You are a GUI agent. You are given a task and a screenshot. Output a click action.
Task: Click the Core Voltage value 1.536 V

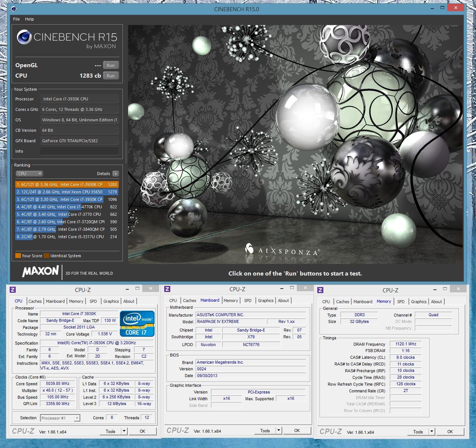pyautogui.click(x=105, y=334)
